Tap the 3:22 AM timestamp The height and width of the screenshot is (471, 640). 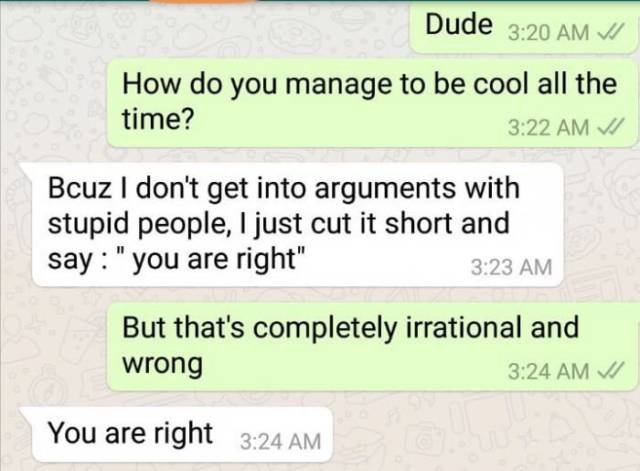(549, 127)
